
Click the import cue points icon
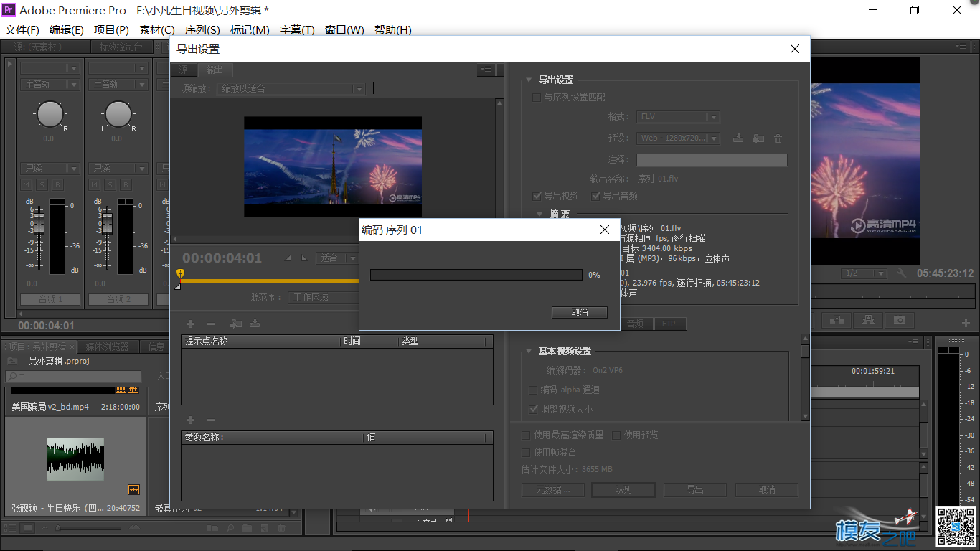pyautogui.click(x=235, y=324)
